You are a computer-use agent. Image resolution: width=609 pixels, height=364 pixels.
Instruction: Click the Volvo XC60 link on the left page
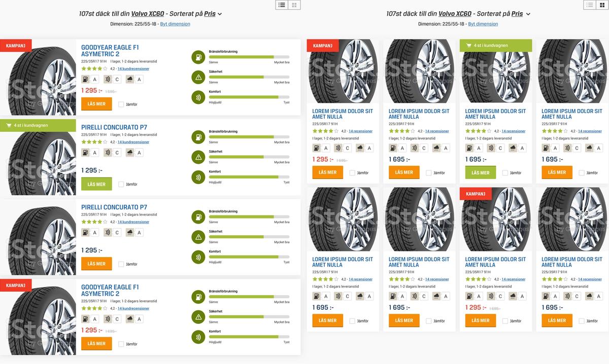pos(148,14)
